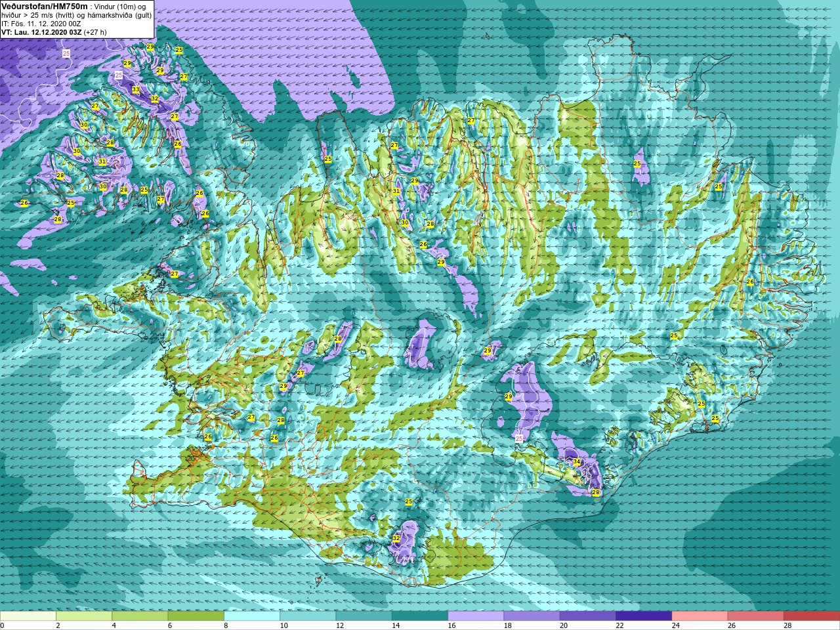Select the "16" tick label on the legend
The image size is (840, 630).
[451, 625]
